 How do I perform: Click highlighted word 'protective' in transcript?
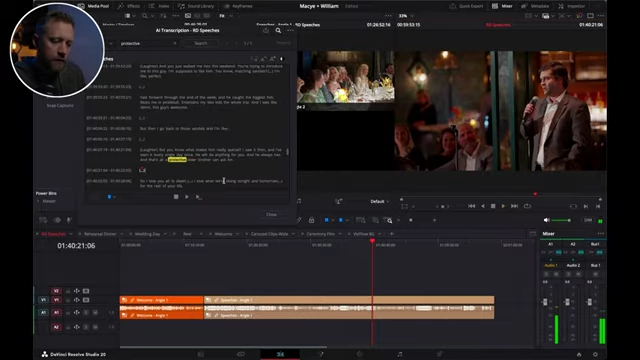(x=177, y=160)
